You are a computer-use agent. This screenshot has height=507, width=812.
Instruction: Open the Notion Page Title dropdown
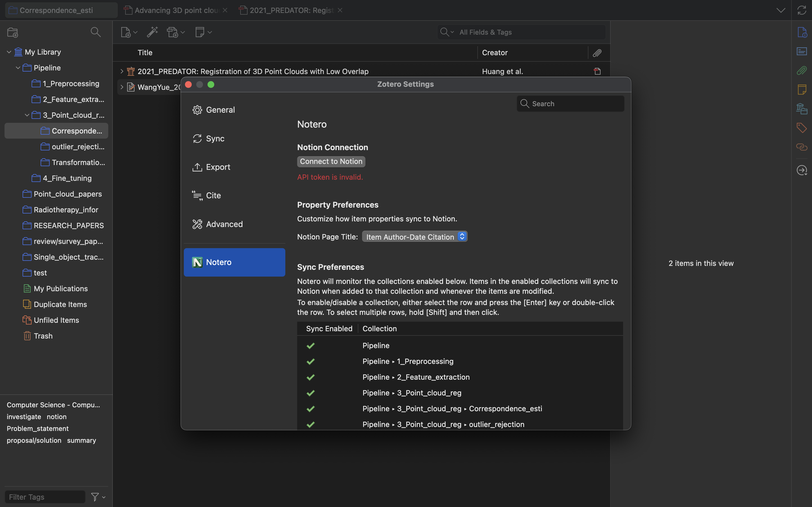[x=414, y=237]
